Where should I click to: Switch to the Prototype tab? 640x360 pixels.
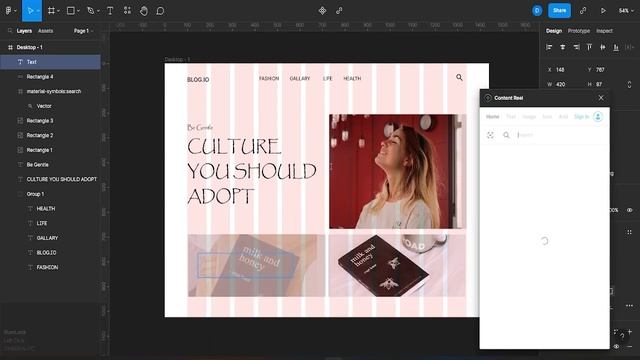pyautogui.click(x=579, y=31)
